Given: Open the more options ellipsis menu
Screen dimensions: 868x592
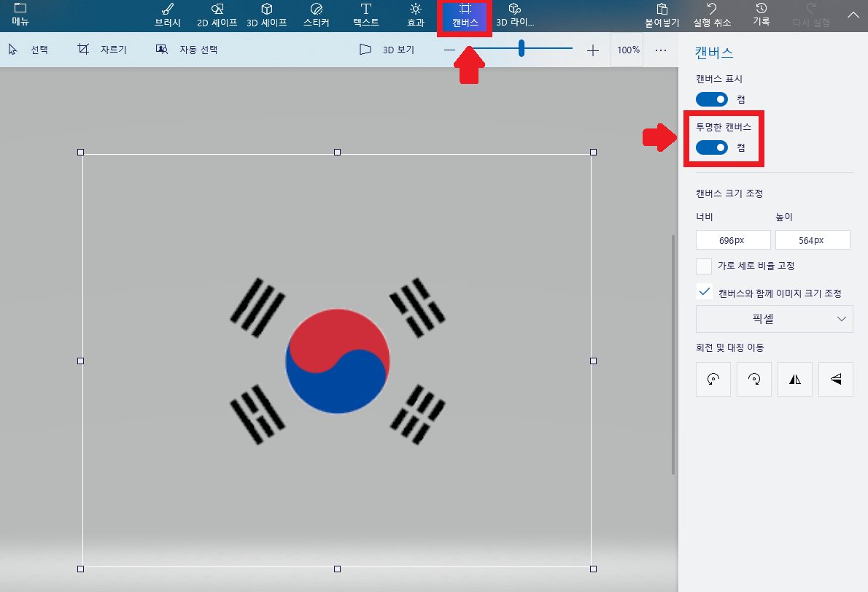Looking at the screenshot, I should click(x=661, y=50).
